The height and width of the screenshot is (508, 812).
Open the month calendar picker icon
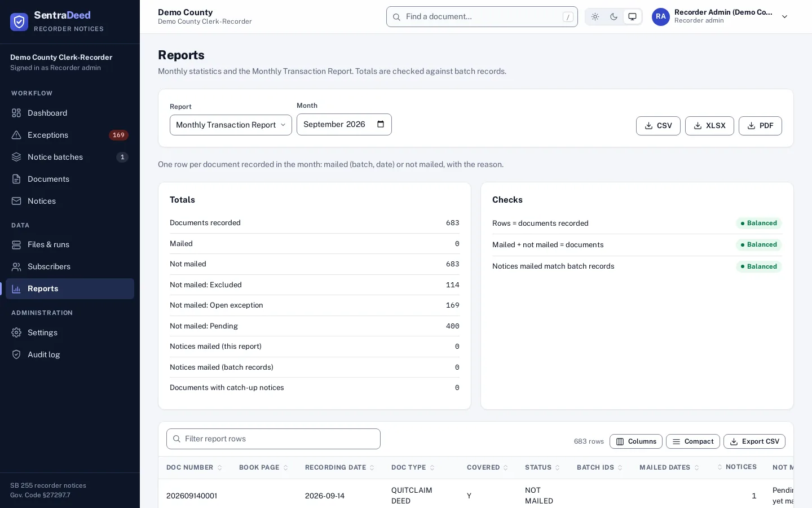point(381,124)
